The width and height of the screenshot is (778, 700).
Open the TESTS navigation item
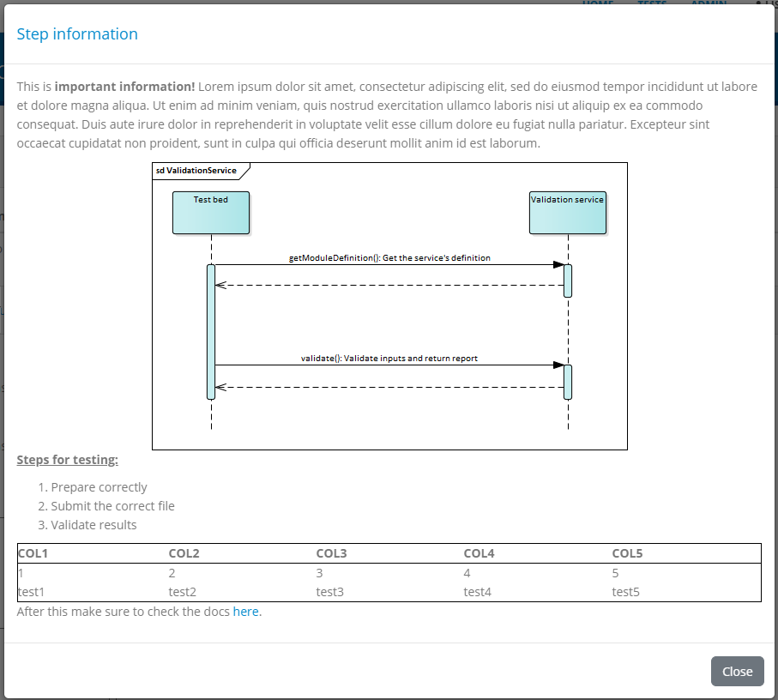click(x=652, y=4)
